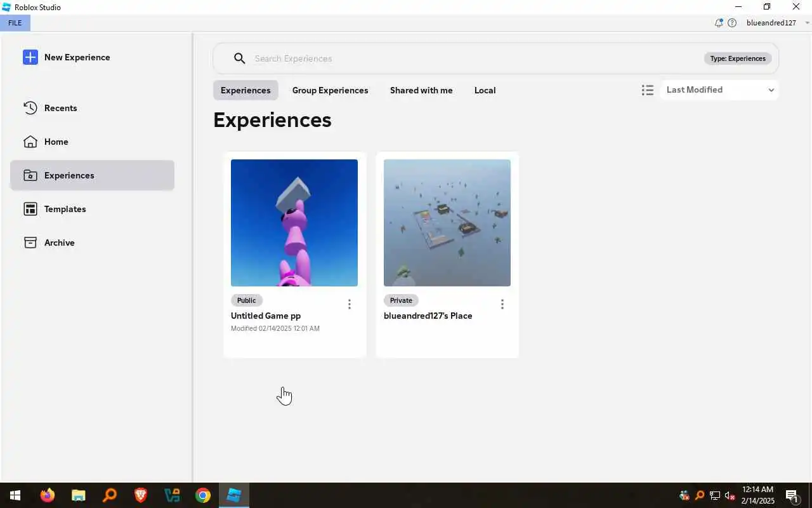
Task: Open the Last Modified sort dropdown
Action: (719, 90)
